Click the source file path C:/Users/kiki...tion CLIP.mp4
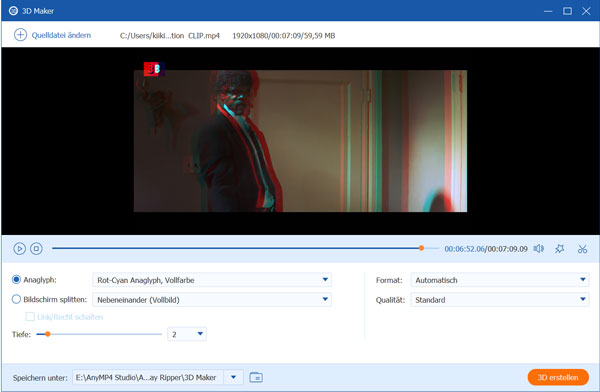Screen dimensions: 600x392 [170, 36]
